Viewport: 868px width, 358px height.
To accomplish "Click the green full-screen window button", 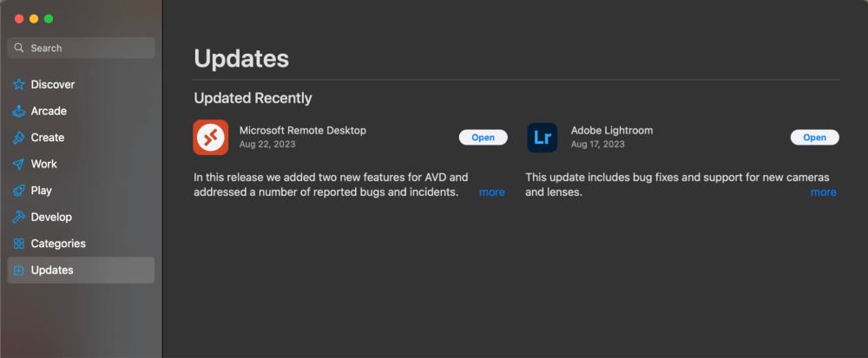I will tap(49, 18).
